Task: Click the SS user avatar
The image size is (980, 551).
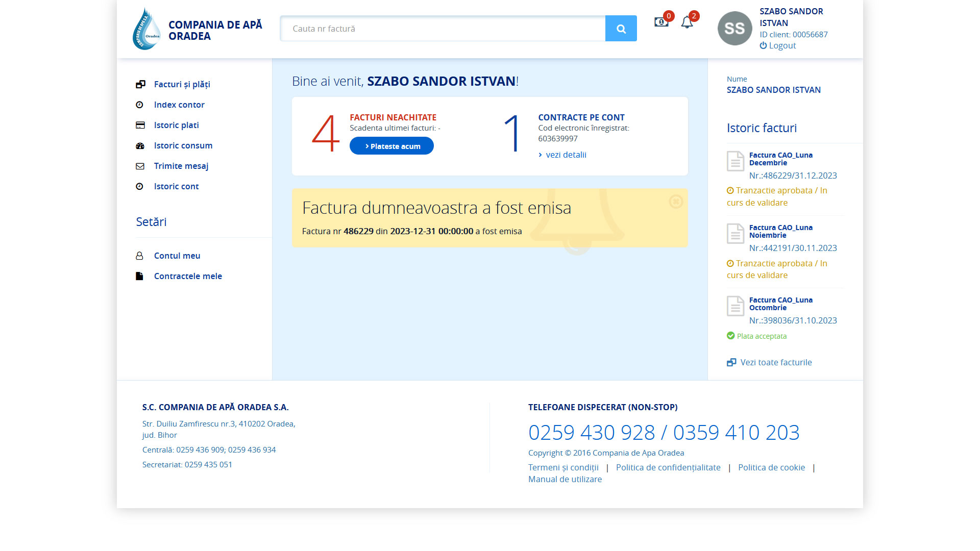Action: click(734, 29)
